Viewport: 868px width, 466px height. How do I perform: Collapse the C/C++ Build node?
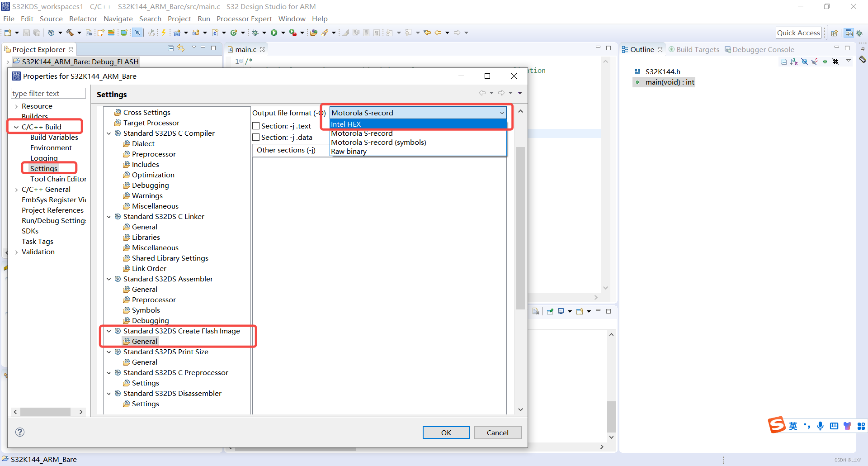[x=16, y=127]
